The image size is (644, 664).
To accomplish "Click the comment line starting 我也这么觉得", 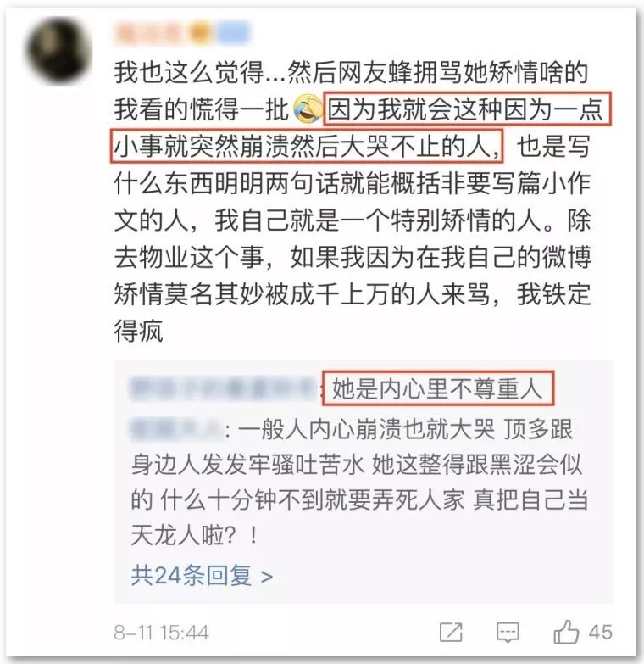I will [351, 73].
